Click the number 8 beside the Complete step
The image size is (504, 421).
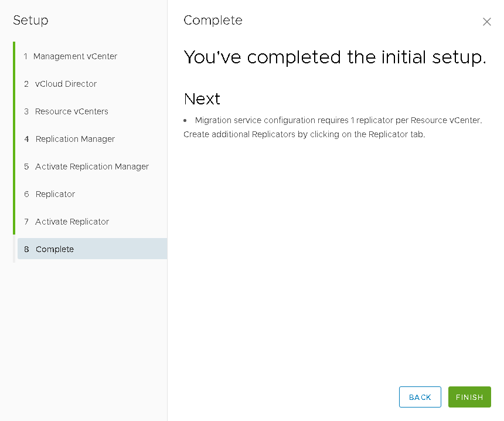click(26, 249)
